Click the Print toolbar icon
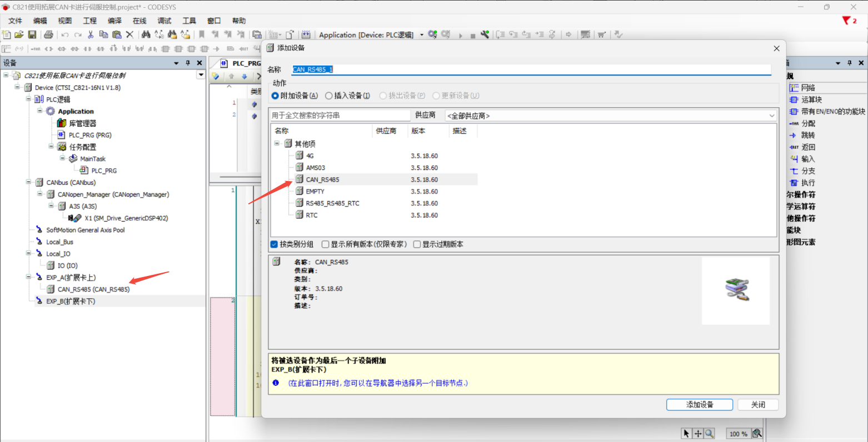 tap(48, 34)
